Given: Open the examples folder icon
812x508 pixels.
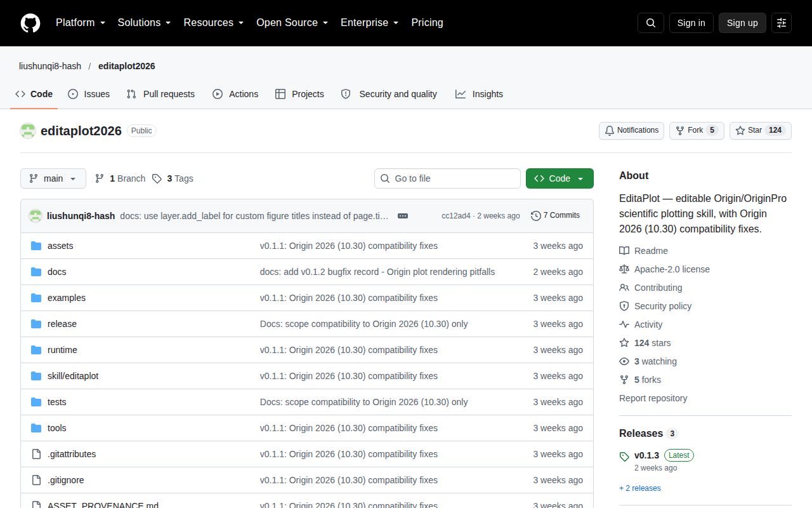Looking at the screenshot, I should [x=36, y=298].
